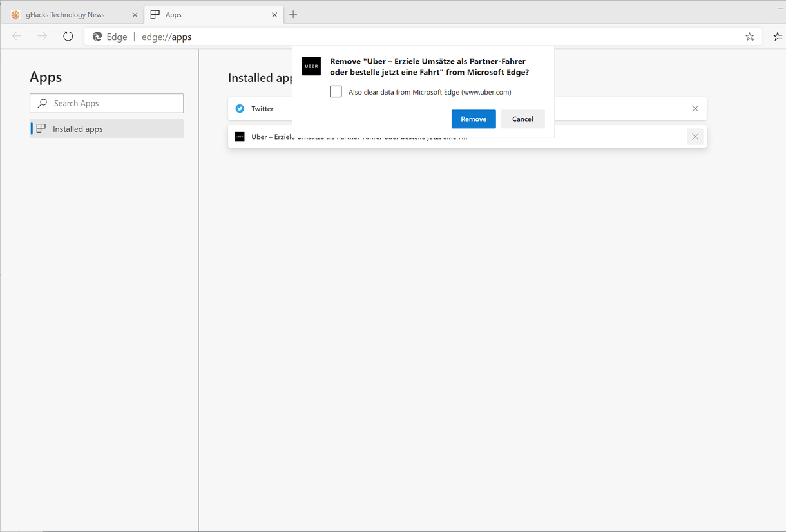
Task: Confirm with the Remove button
Action: click(x=474, y=119)
